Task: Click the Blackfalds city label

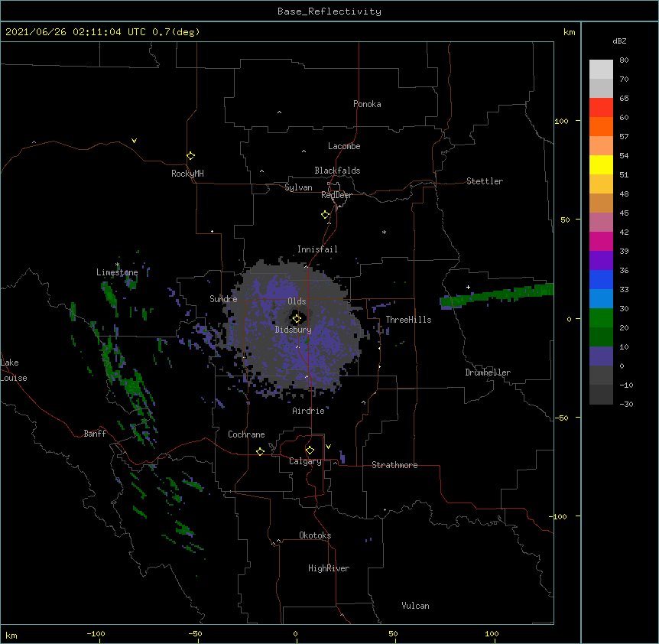Action: coord(337,171)
